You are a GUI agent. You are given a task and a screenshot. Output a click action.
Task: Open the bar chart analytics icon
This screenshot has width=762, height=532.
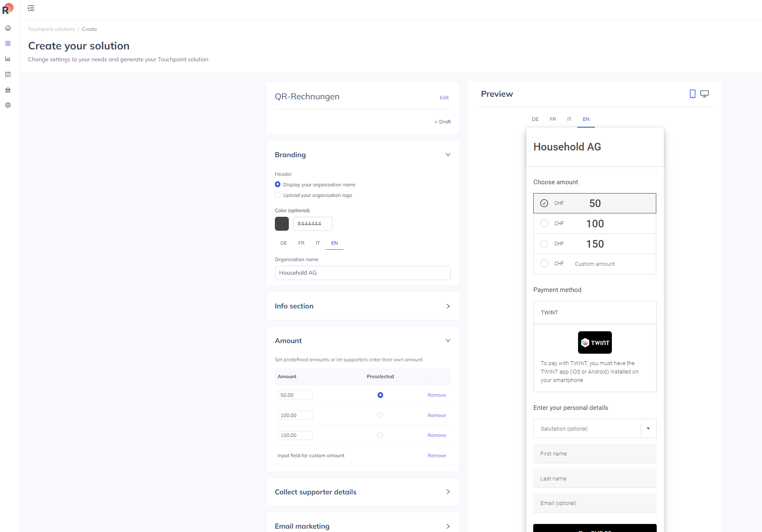pyautogui.click(x=8, y=59)
